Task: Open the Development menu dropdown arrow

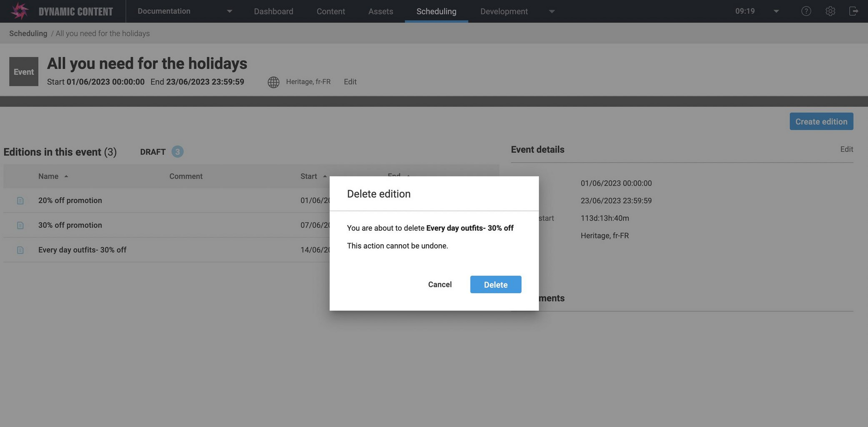Action: [551, 12]
